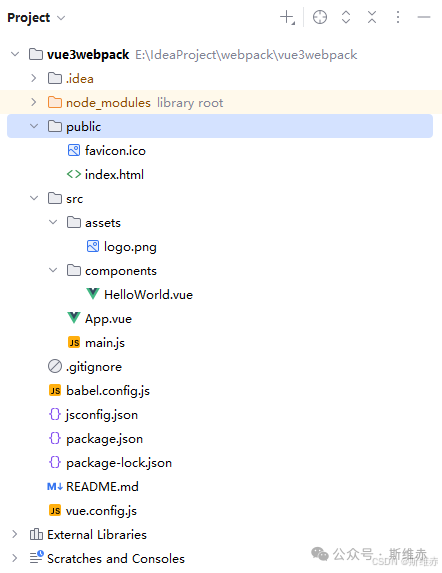The height and width of the screenshot is (573, 442).
Task: Click the Select Opened File crosshair icon
Action: point(320,17)
